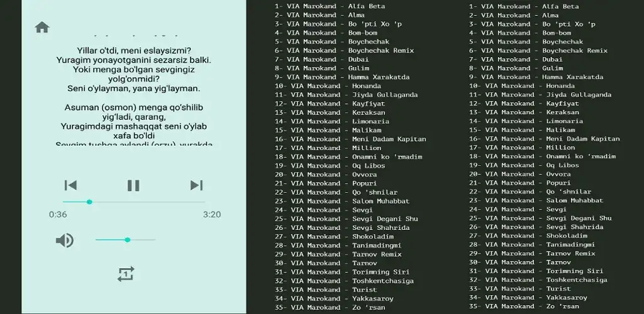
Task: Adjust the volume slider
Action: pos(126,240)
